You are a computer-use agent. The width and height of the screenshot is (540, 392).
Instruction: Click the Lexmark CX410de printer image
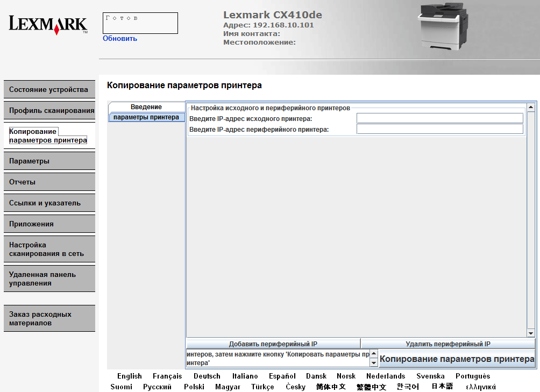443,26
